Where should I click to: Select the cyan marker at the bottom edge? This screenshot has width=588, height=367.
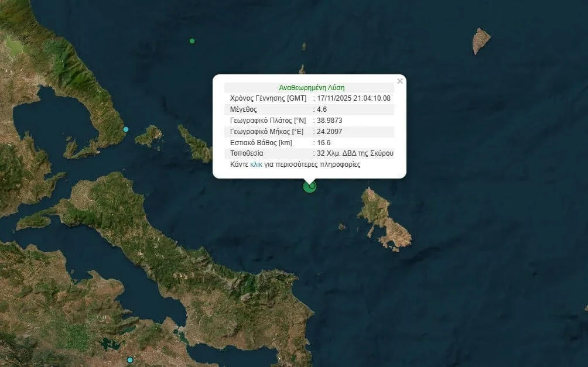click(x=130, y=359)
